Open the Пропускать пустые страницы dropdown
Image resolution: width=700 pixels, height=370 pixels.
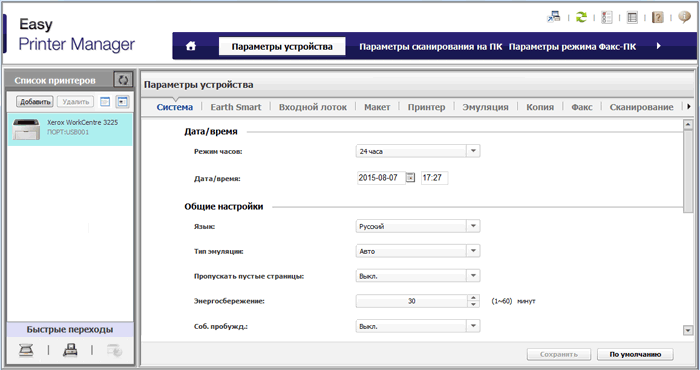418,276
